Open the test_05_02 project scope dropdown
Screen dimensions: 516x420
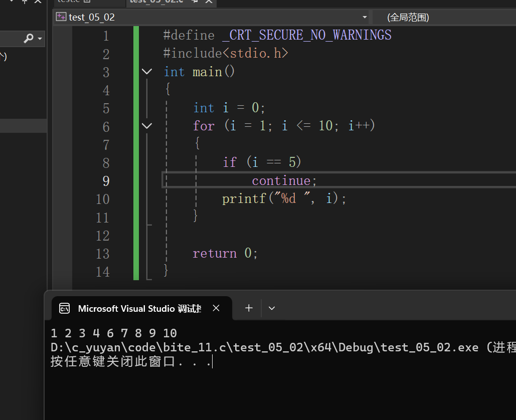[x=365, y=17]
